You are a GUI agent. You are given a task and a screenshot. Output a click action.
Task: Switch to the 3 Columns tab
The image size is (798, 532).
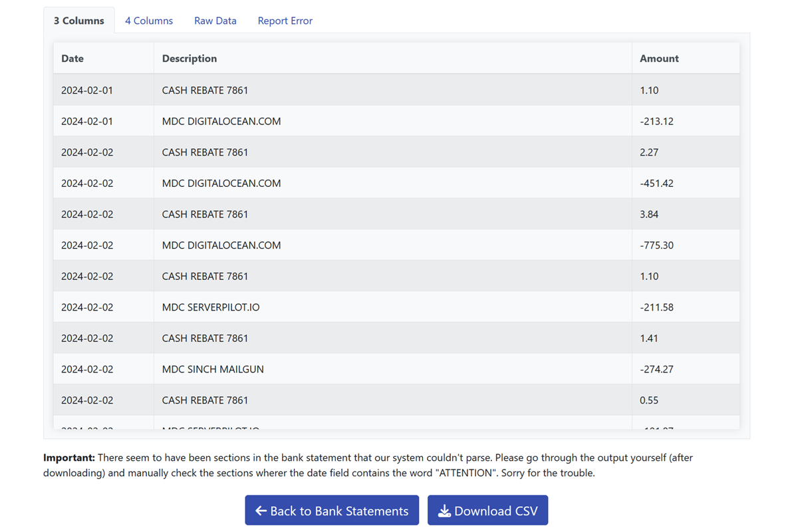pyautogui.click(x=79, y=21)
